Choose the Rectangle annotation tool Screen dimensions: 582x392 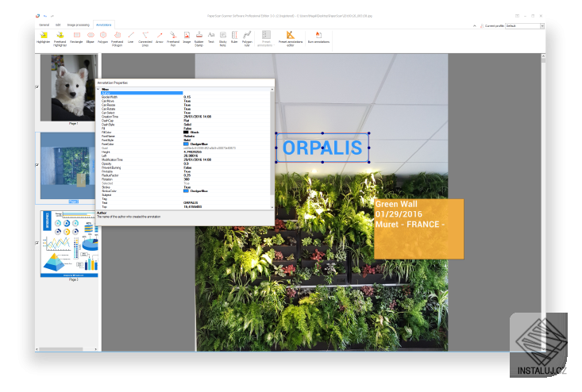(x=76, y=37)
